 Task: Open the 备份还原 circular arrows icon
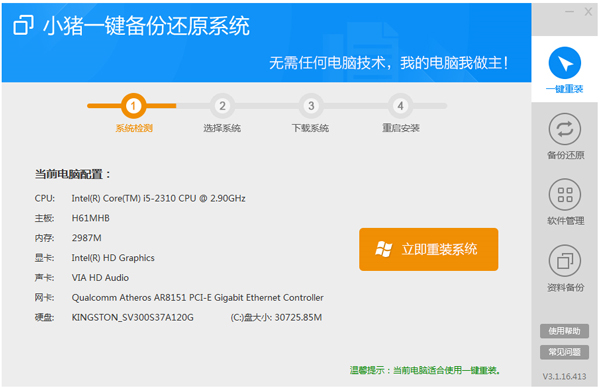point(564,129)
